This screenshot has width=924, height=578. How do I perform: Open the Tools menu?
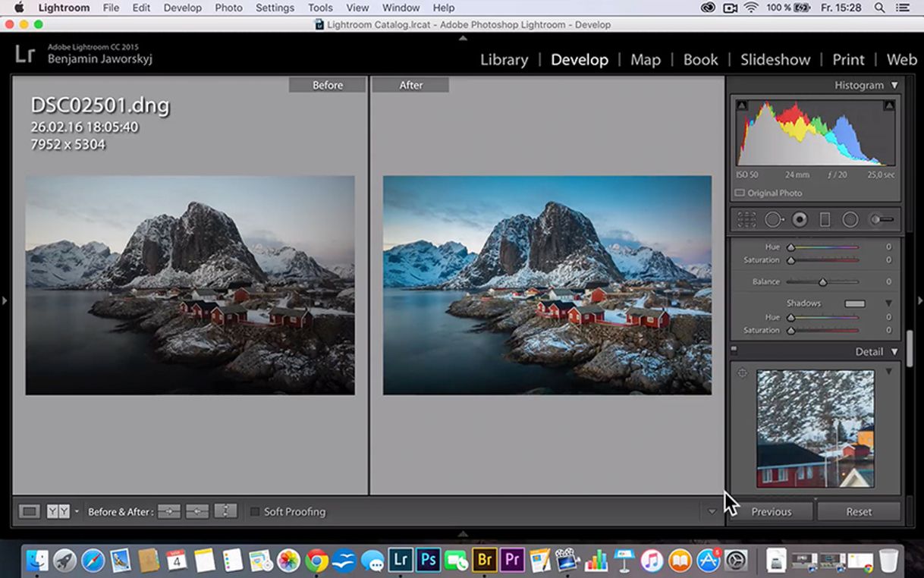(x=320, y=8)
